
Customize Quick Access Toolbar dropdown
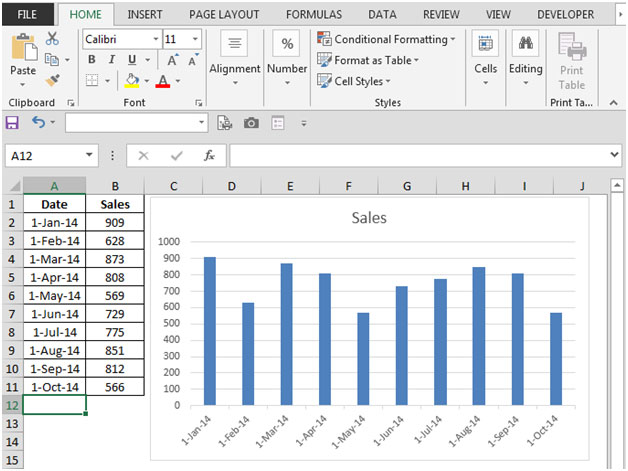point(304,123)
